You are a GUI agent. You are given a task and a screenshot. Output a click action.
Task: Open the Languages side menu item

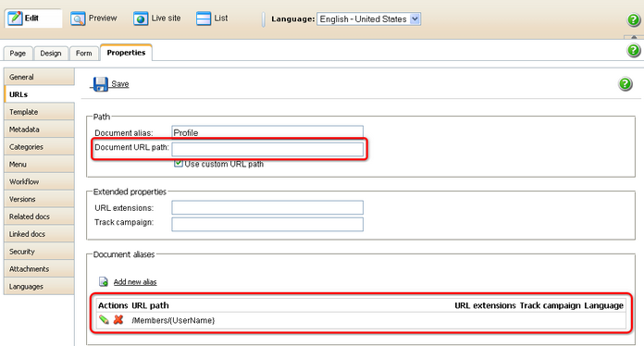click(39, 287)
